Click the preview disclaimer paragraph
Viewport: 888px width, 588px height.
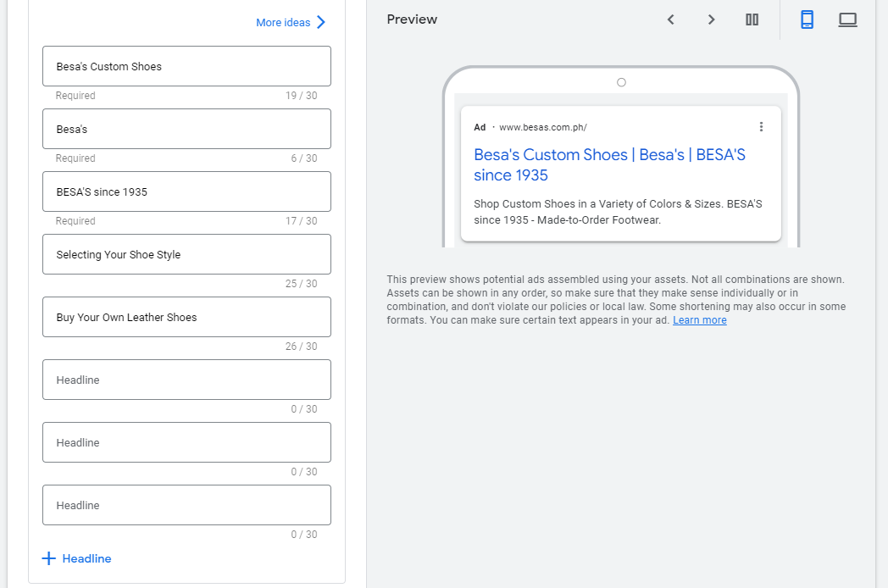click(616, 300)
